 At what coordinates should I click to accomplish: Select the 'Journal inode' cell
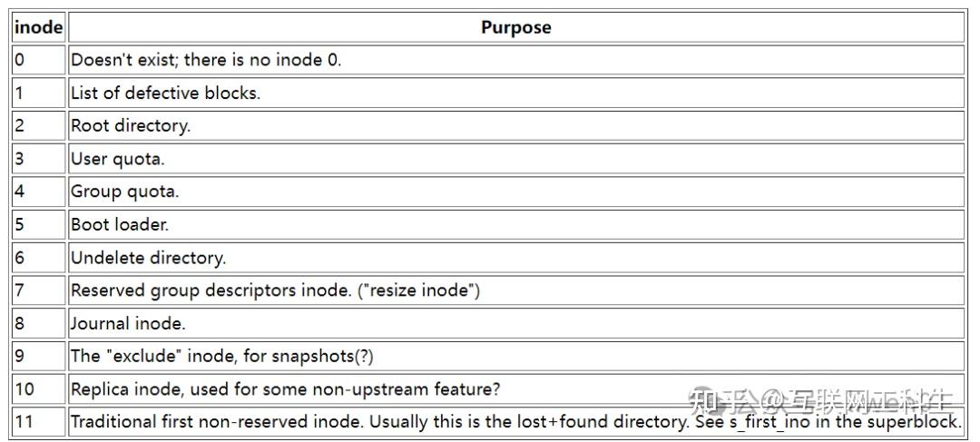tap(515, 323)
